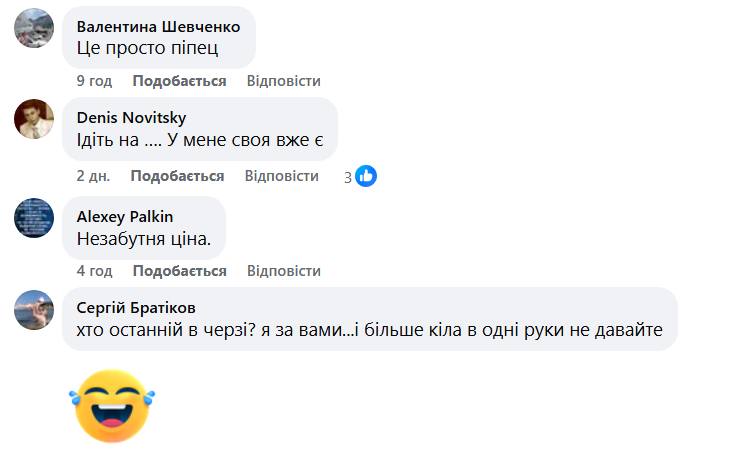
Task: Open Сергій Братіков's profile avatar
Action: (33, 309)
